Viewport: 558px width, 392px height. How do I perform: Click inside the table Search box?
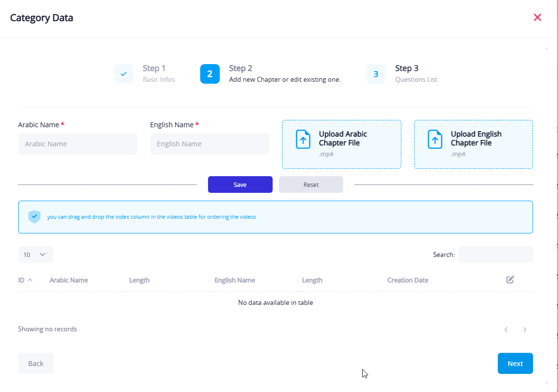[495, 254]
